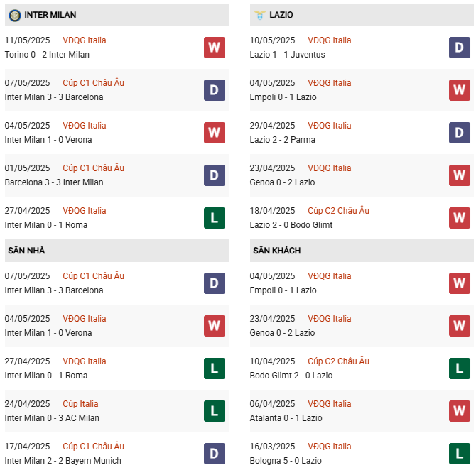476x475 pixels.
Task: Open Cúp C2 Châu Âu link dated 18/04/2025
Action: (x=338, y=211)
